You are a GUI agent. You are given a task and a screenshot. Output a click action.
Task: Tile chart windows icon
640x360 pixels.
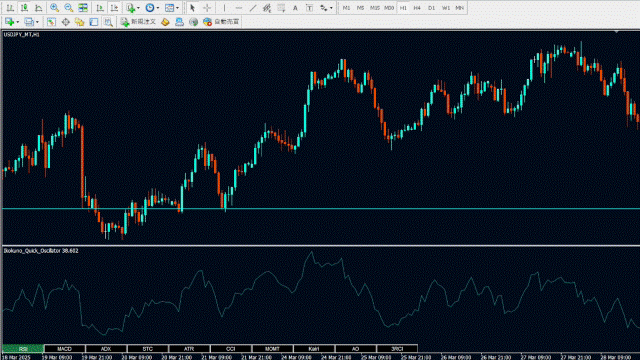coord(83,8)
